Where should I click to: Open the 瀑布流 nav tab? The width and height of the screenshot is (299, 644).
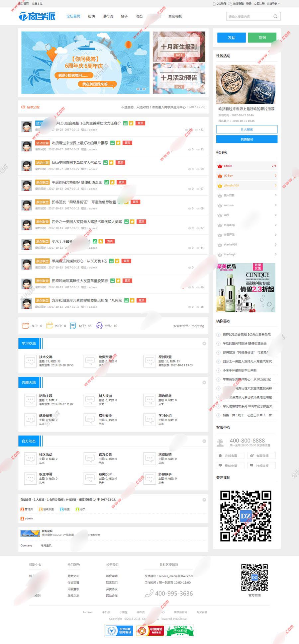click(x=108, y=16)
